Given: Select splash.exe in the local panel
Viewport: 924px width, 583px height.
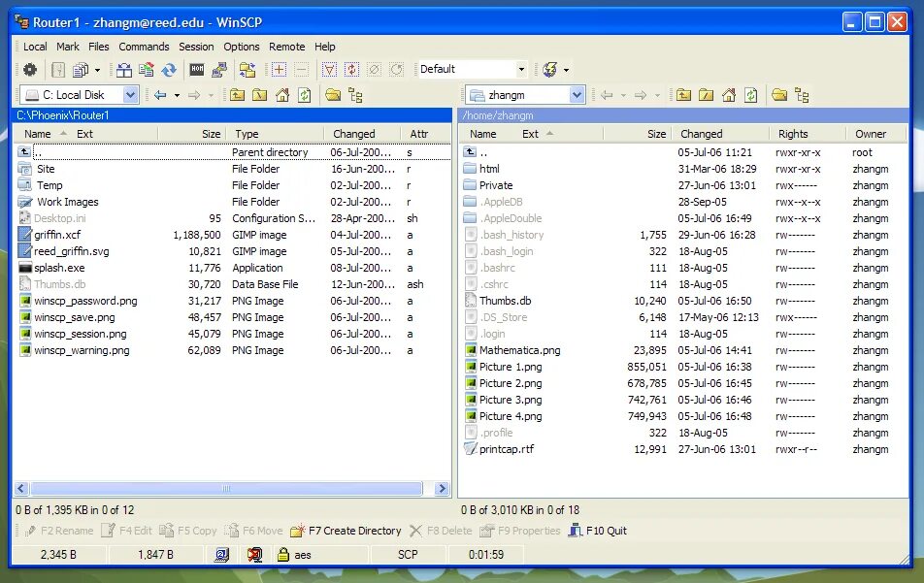Looking at the screenshot, I should 59,268.
